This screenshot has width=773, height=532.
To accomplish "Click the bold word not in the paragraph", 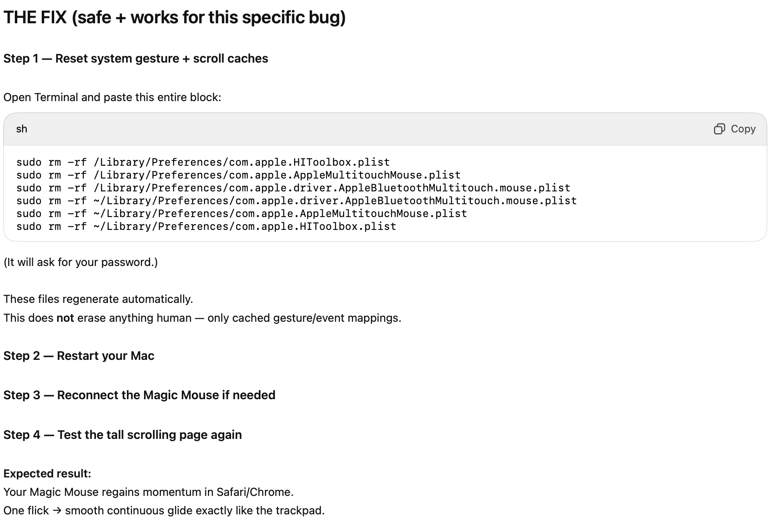I will (65, 318).
